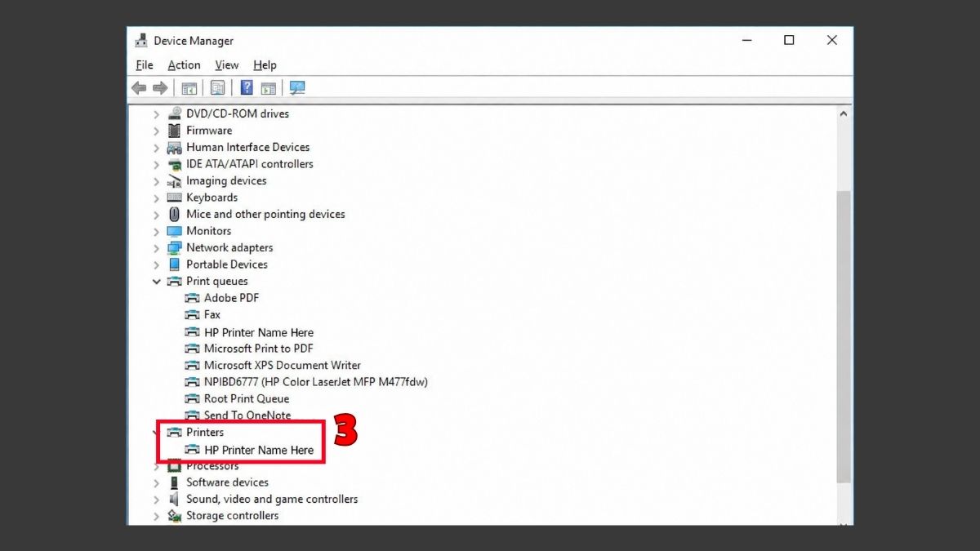The image size is (980, 551).
Task: Select HP Printer Name Here under Printers
Action: 259,450
